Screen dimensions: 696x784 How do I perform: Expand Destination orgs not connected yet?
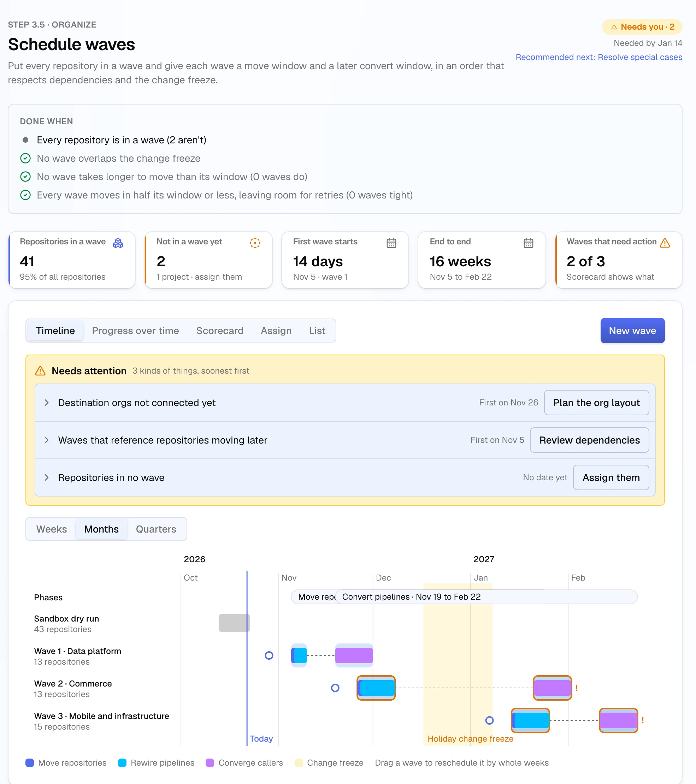(46, 403)
